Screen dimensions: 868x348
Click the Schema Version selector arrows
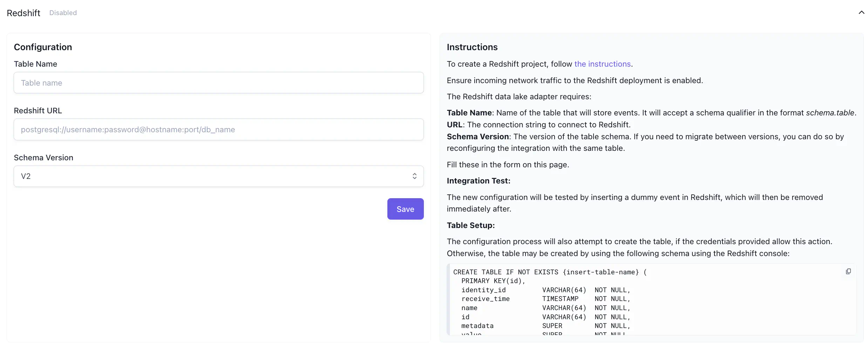[x=414, y=176]
